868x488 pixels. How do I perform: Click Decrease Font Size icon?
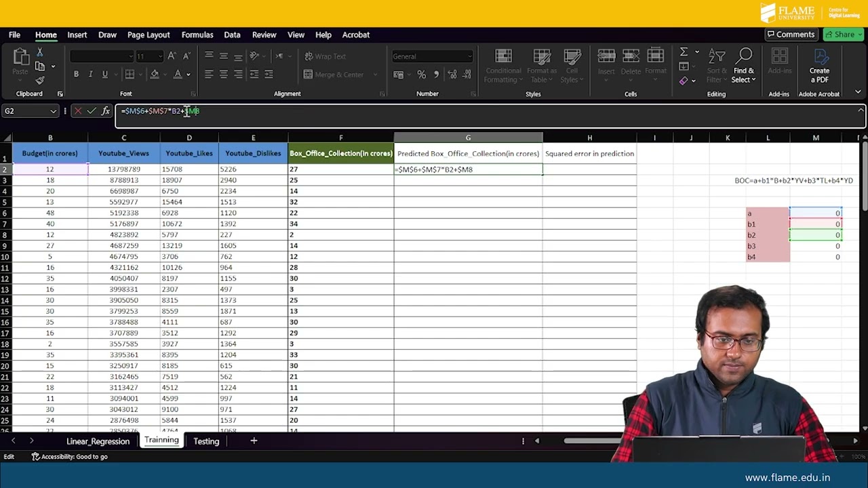[187, 56]
